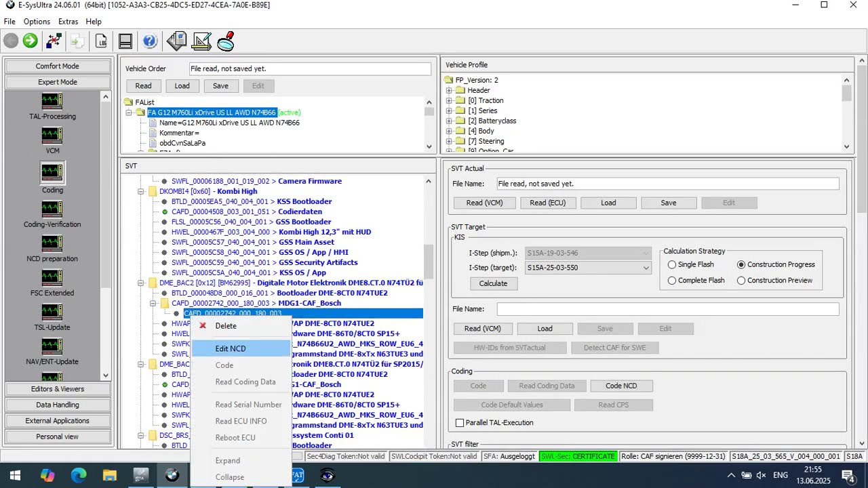
Task: Click the Code NCD button
Action: pos(621,386)
